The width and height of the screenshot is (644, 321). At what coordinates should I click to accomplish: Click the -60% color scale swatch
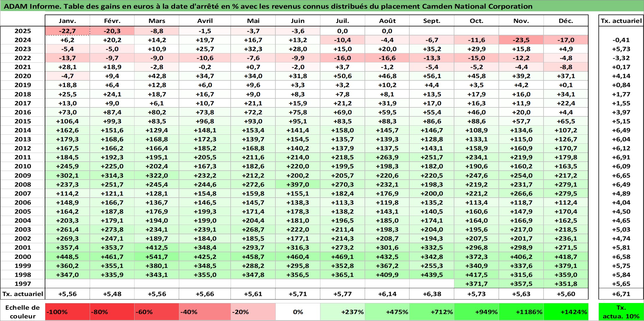click(x=157, y=312)
